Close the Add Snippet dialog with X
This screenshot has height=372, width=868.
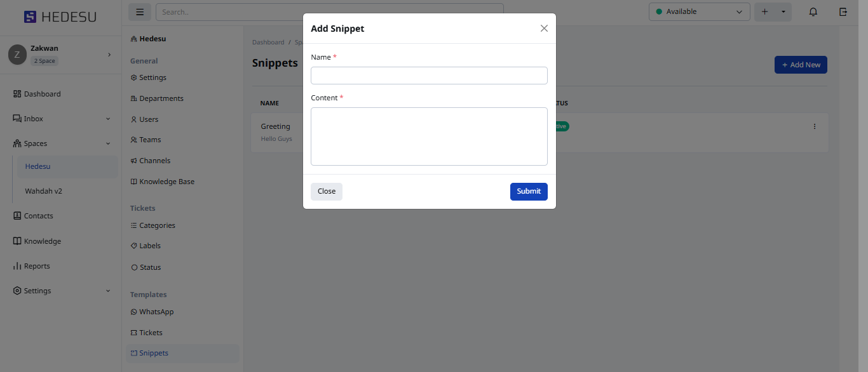pos(544,29)
